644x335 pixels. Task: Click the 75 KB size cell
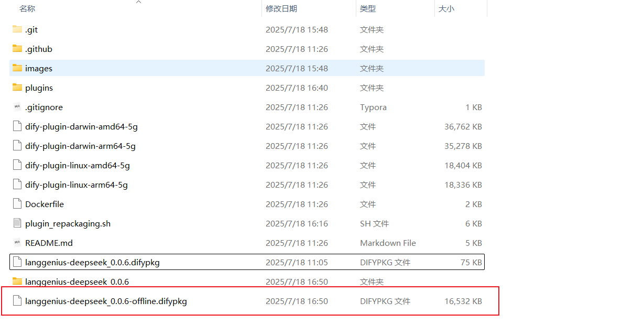(471, 262)
